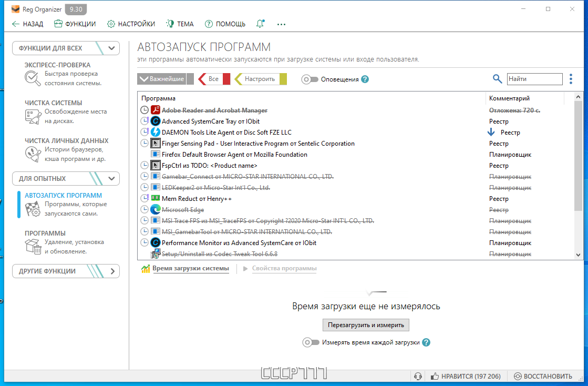
Task: Click the DAEMON Tools Lite Agent icon
Action: pos(155,132)
